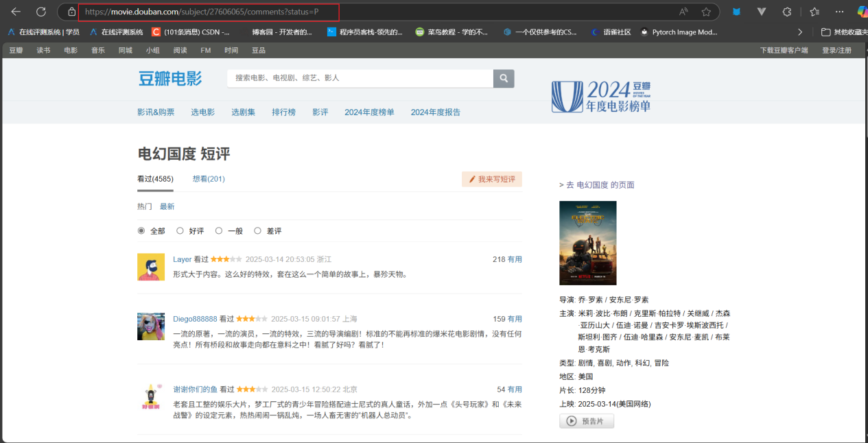
Task: Reload the page with the refresh icon
Action: click(41, 12)
